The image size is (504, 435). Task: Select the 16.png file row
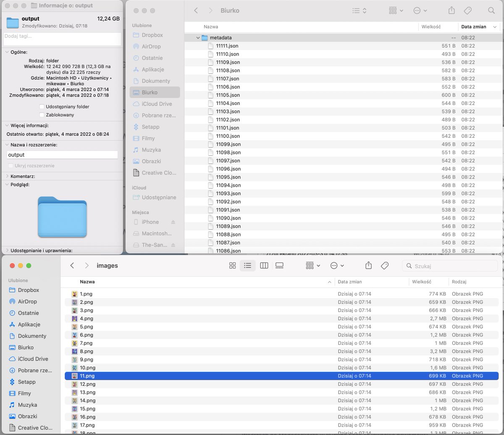(x=281, y=417)
